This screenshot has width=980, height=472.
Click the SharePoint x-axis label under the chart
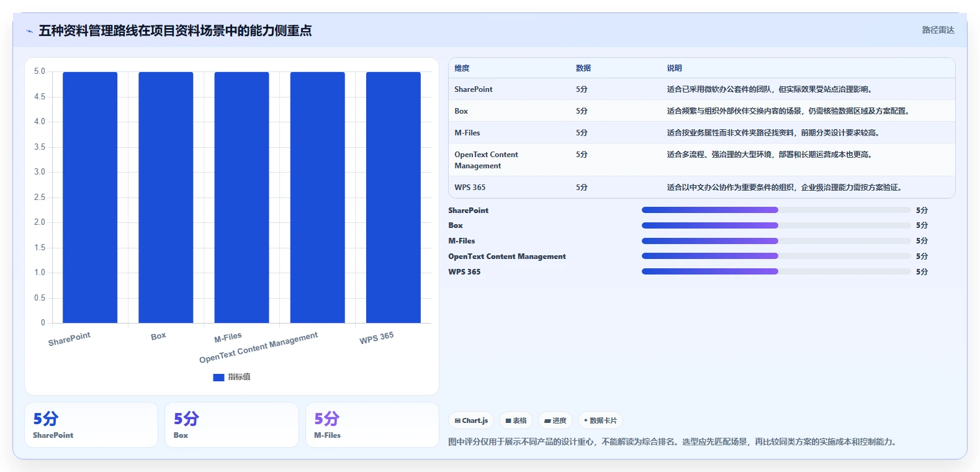point(70,339)
